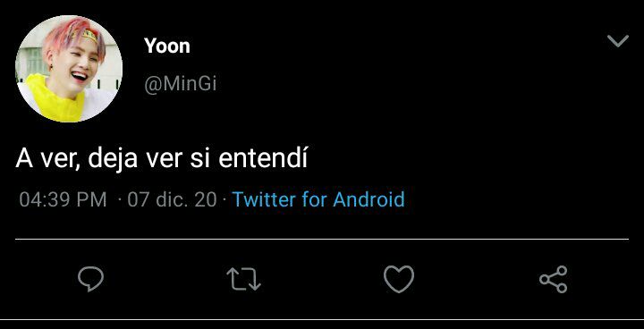Tap the heart to favorite Yoon's tweet

click(399, 279)
